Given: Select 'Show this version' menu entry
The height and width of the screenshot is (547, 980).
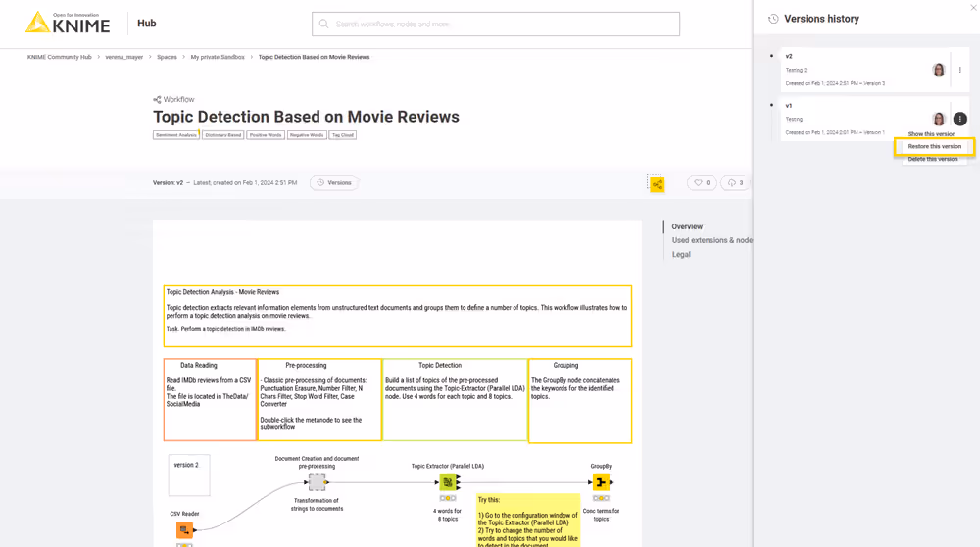Looking at the screenshot, I should (x=931, y=134).
